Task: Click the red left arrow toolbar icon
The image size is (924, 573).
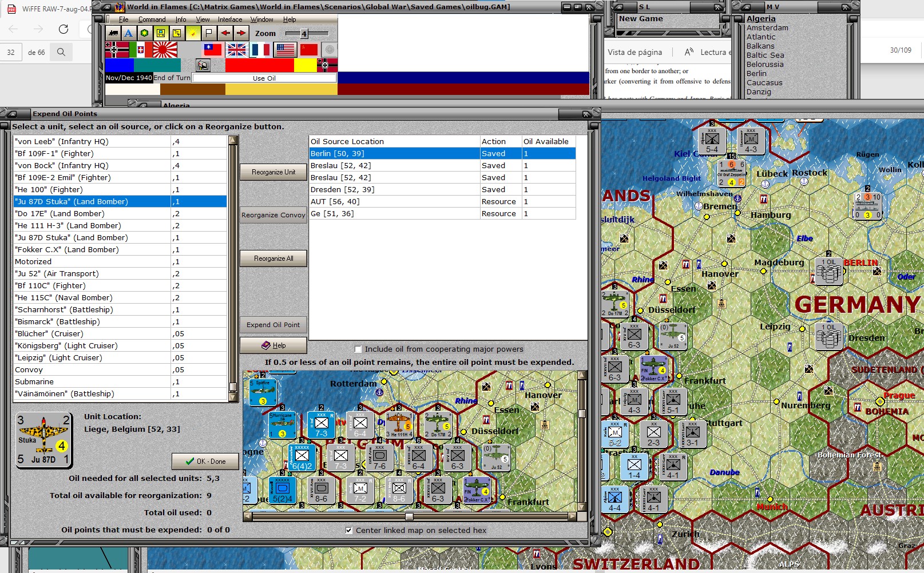Action: tap(225, 33)
